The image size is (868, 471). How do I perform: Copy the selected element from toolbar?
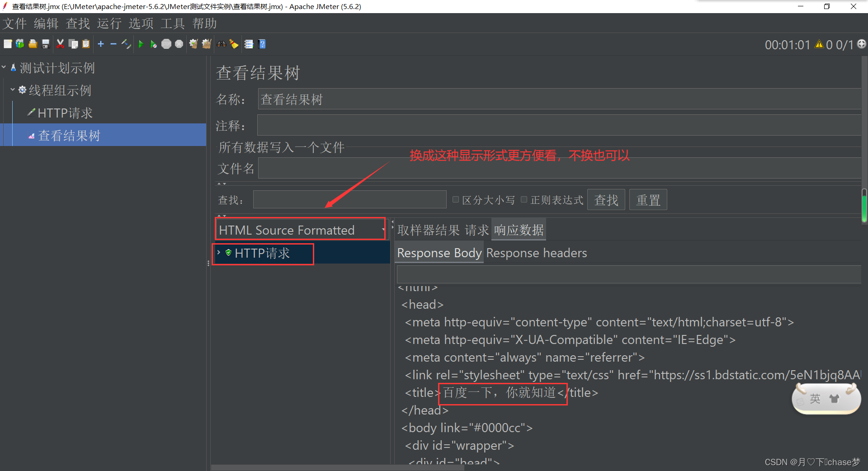click(x=73, y=44)
